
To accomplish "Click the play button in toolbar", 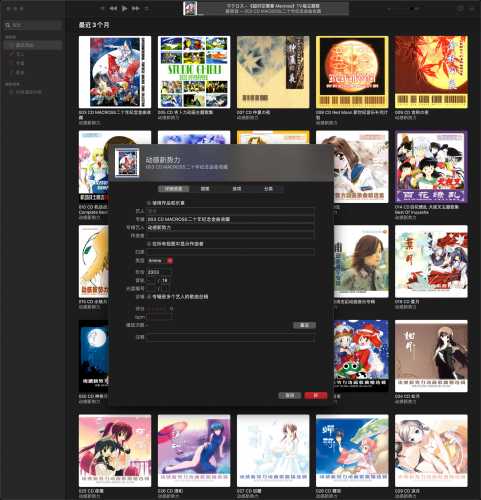I will tap(124, 8).
